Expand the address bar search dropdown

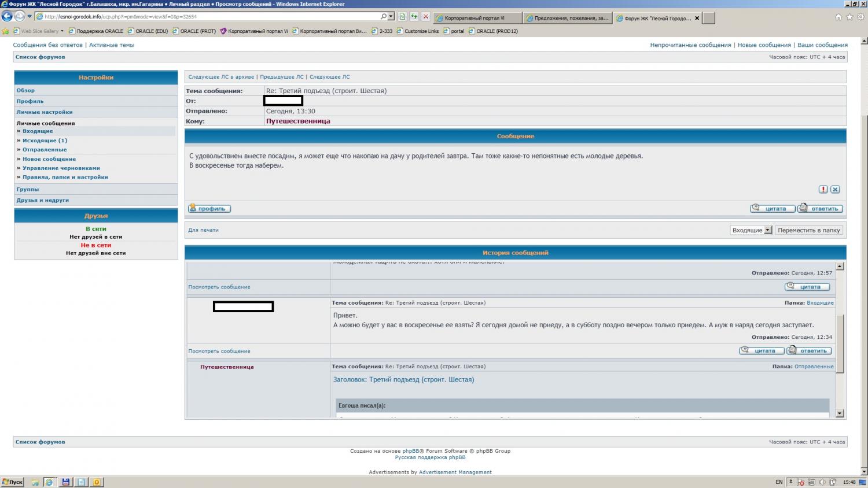click(x=391, y=17)
